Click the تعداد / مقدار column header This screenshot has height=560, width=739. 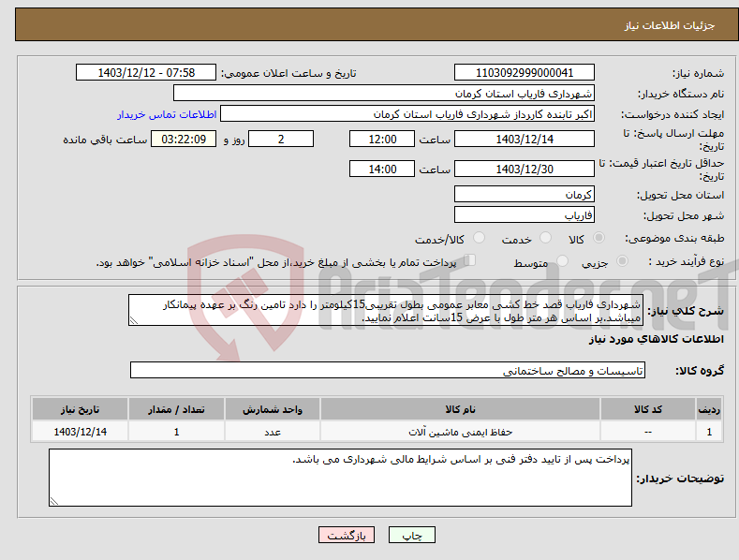click(x=176, y=409)
